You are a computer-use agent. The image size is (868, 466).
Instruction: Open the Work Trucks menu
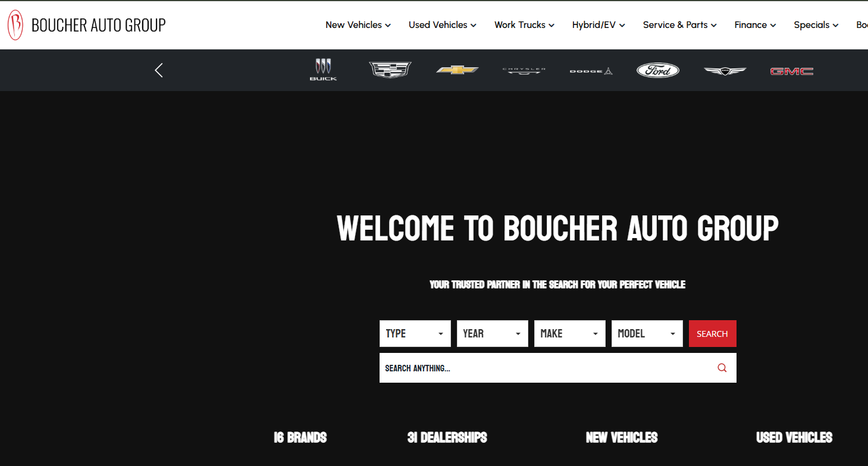(524, 25)
